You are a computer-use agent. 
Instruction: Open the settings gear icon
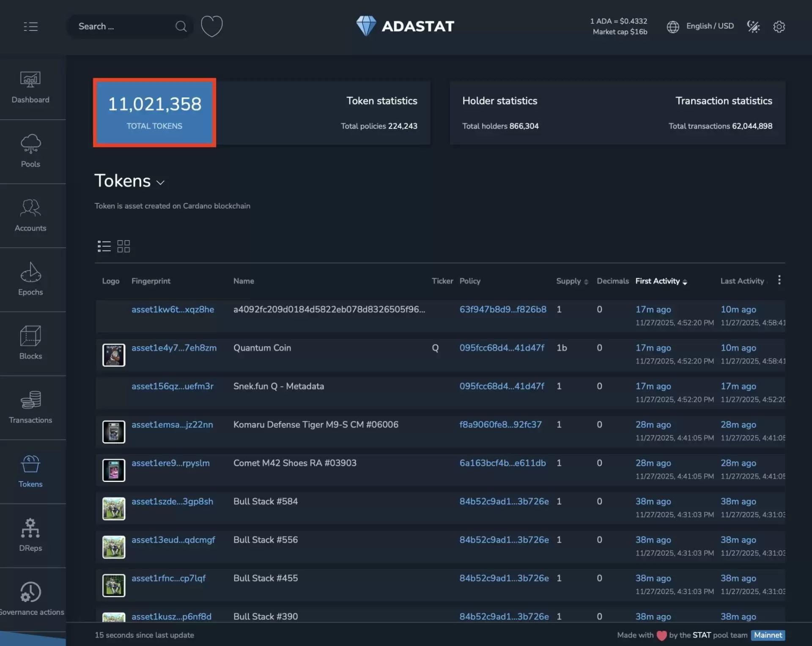tap(779, 27)
